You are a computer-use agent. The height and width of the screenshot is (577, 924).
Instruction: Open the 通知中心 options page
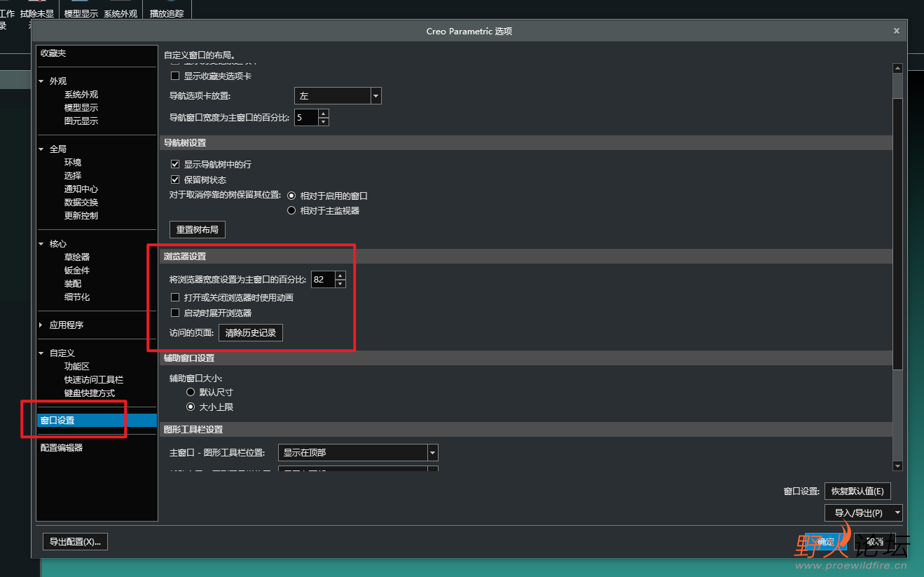(x=81, y=189)
